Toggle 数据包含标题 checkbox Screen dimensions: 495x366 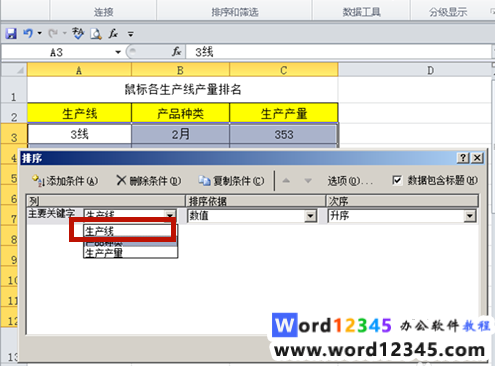[x=397, y=180]
